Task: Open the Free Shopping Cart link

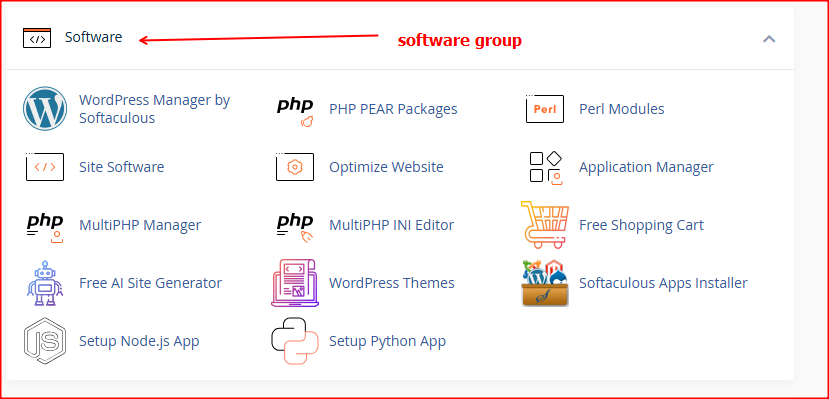Action: point(641,225)
